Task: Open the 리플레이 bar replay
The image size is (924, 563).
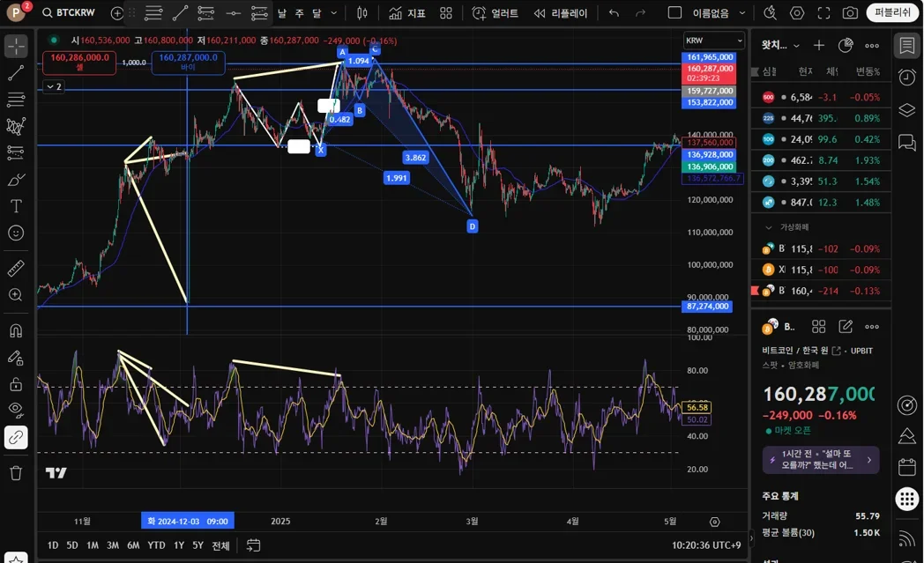Action: point(561,13)
